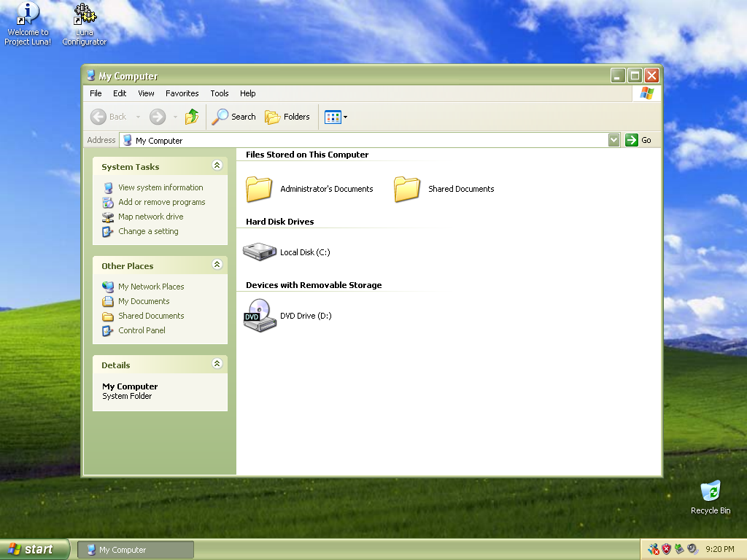Open the Favorites menu
Image resolution: width=747 pixels, height=560 pixels.
point(182,93)
